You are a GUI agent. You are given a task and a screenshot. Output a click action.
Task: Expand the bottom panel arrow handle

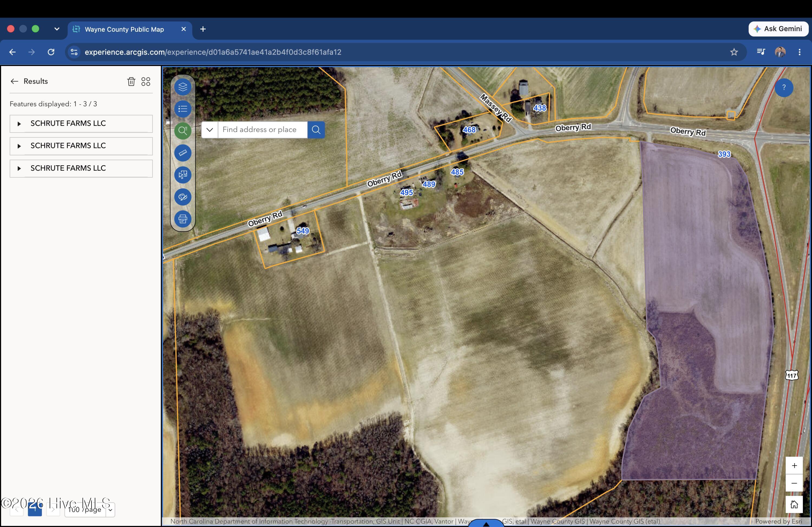click(x=486, y=523)
